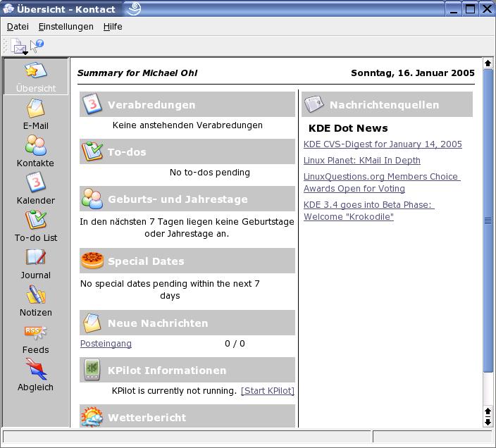Open the Posteingang inbox link
Screen dimensions: 496x448
106,344
